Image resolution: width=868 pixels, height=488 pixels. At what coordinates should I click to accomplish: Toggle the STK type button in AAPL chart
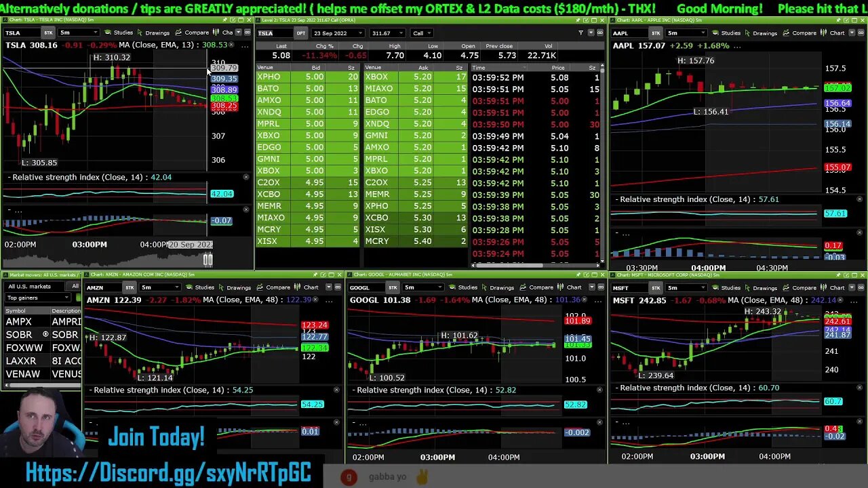coord(656,33)
